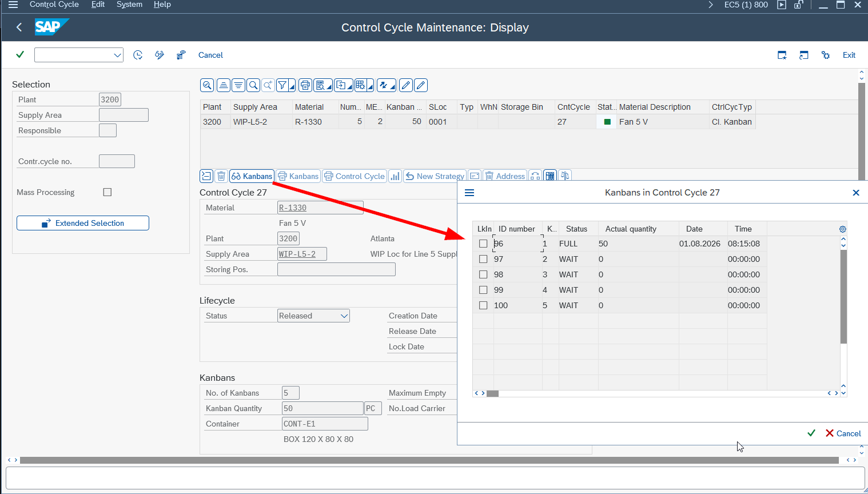Go back with the left chevron arrow

pyautogui.click(x=19, y=27)
